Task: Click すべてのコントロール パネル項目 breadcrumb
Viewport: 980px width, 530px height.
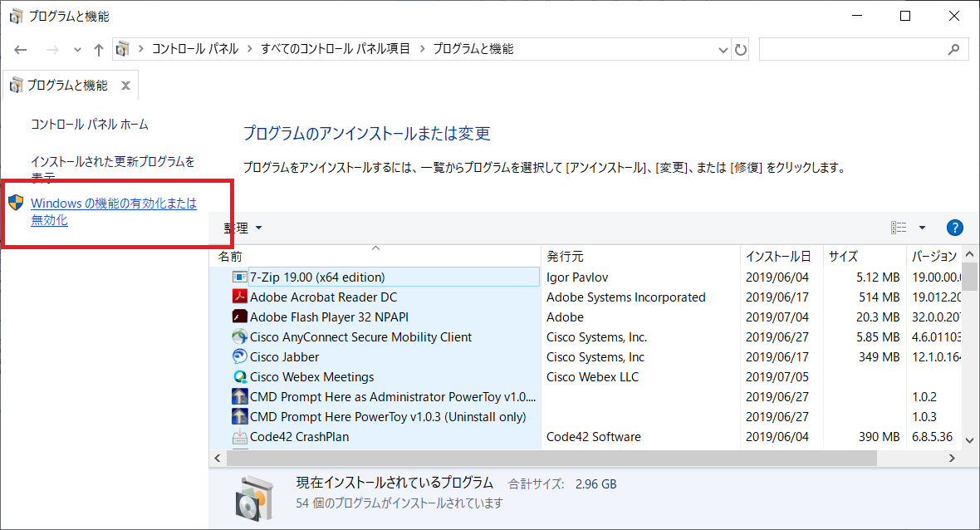Action: [336, 49]
